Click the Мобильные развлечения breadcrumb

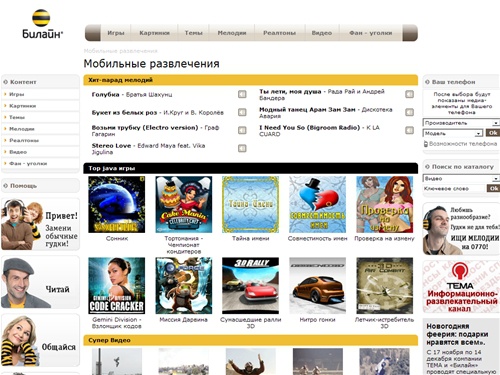121,51
